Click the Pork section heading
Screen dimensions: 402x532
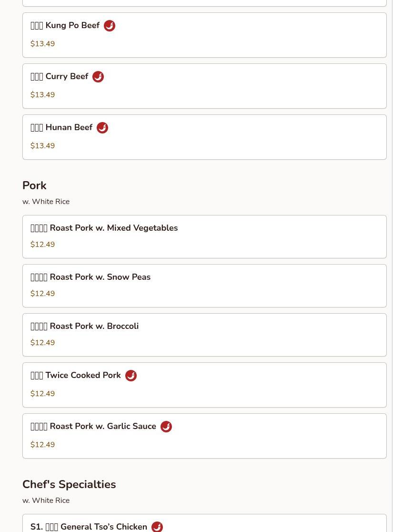coord(34,185)
